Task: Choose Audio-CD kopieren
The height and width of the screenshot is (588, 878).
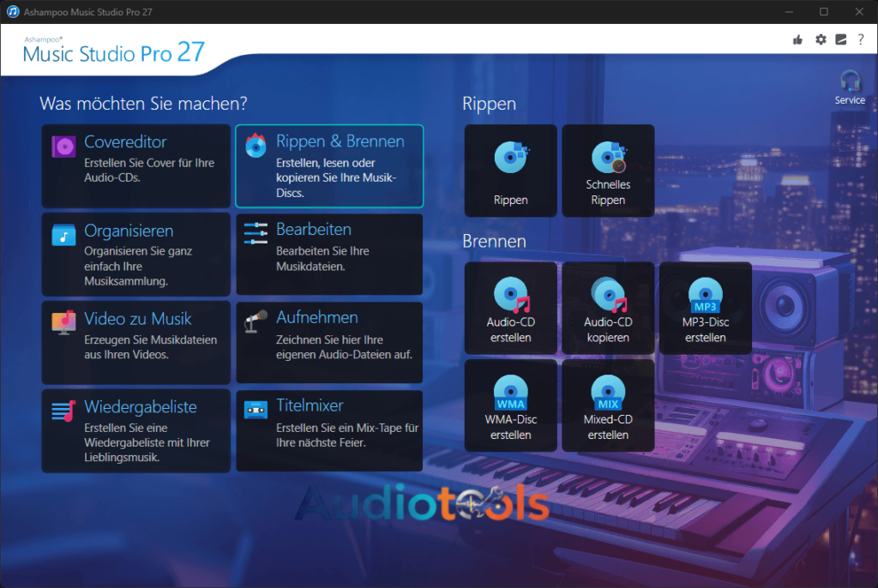Action: [608, 308]
